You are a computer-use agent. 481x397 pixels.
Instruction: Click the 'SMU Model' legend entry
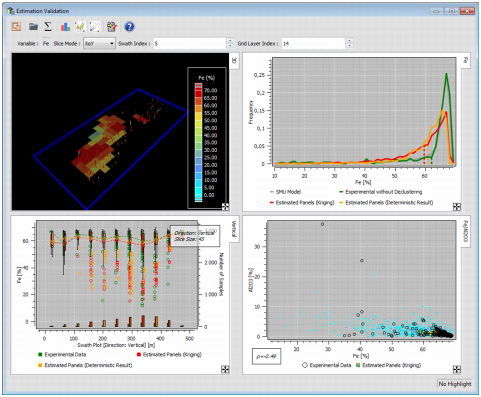[285, 192]
